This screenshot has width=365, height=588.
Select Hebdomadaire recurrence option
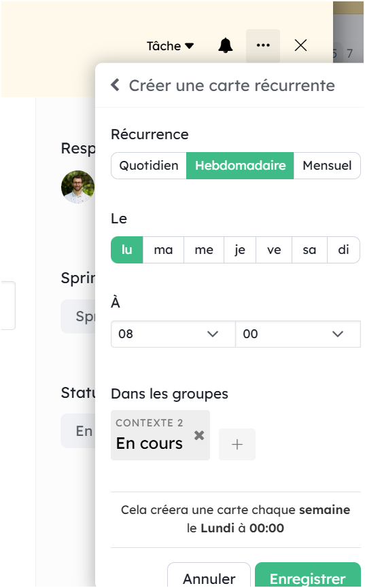pos(240,166)
